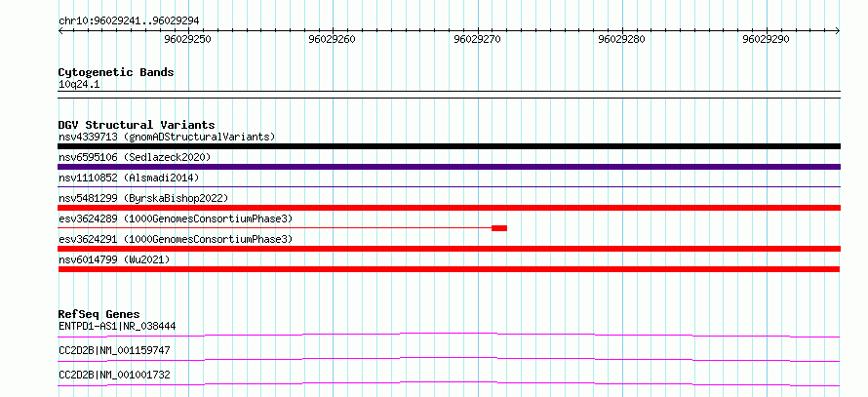
Task: Click ruler position 96029270
Action: [x=477, y=39]
